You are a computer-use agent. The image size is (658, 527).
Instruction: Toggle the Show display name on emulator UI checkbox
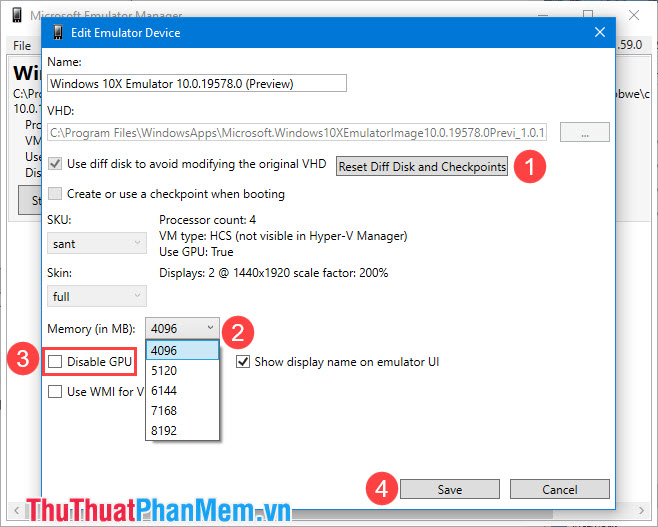point(243,362)
